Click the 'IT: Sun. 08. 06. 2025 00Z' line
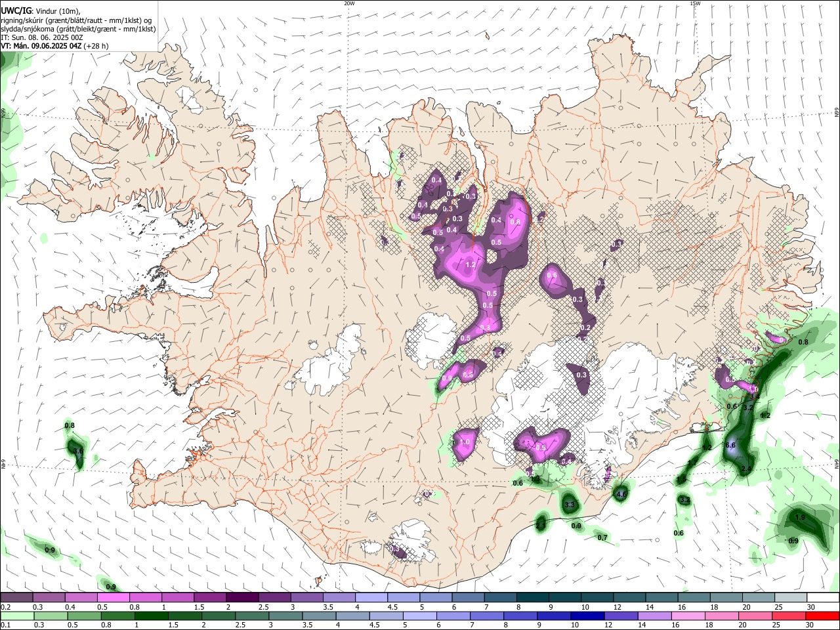Viewport: 840px width, 630px height. (x=42, y=37)
